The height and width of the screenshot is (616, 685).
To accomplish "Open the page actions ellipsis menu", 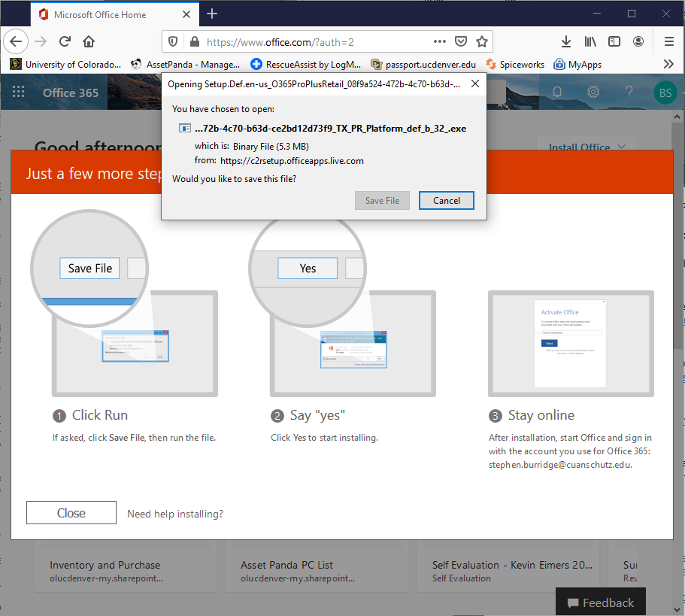I will coord(440,41).
